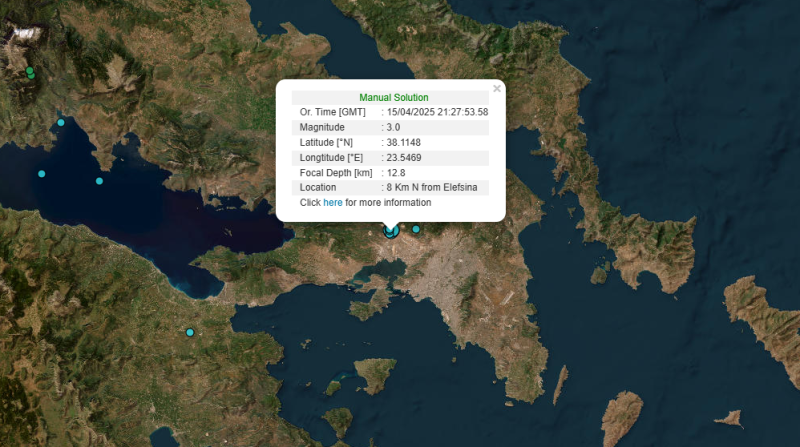Screen dimensions: 800x447
Task: Open the 'here' link for more information
Action: pyautogui.click(x=332, y=203)
